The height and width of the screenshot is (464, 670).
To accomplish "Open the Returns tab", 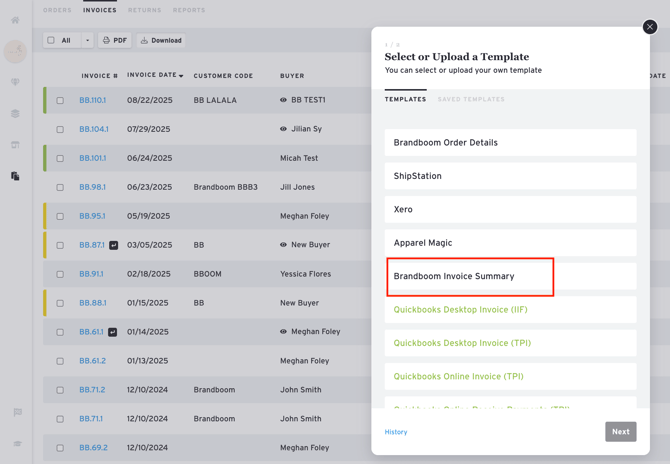I will [x=144, y=10].
